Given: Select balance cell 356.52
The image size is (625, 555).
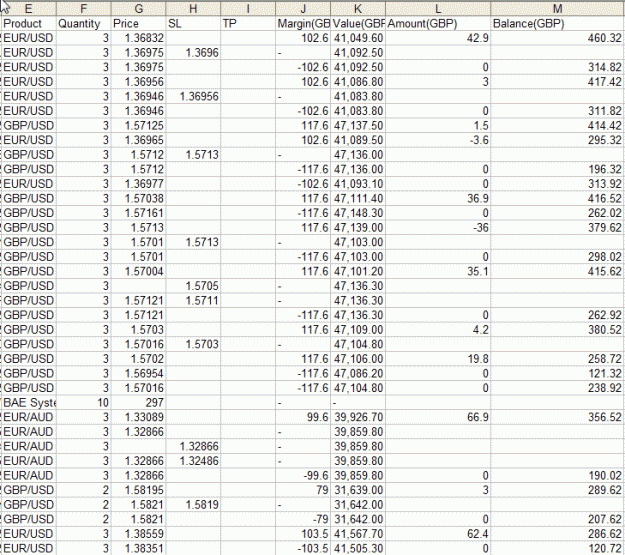Looking at the screenshot, I should tap(558, 417).
